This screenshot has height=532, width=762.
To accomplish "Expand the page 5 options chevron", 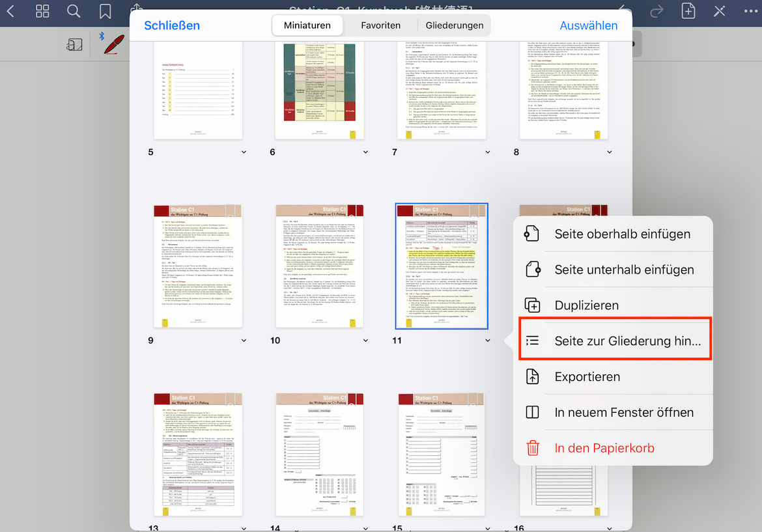I will coord(244,152).
